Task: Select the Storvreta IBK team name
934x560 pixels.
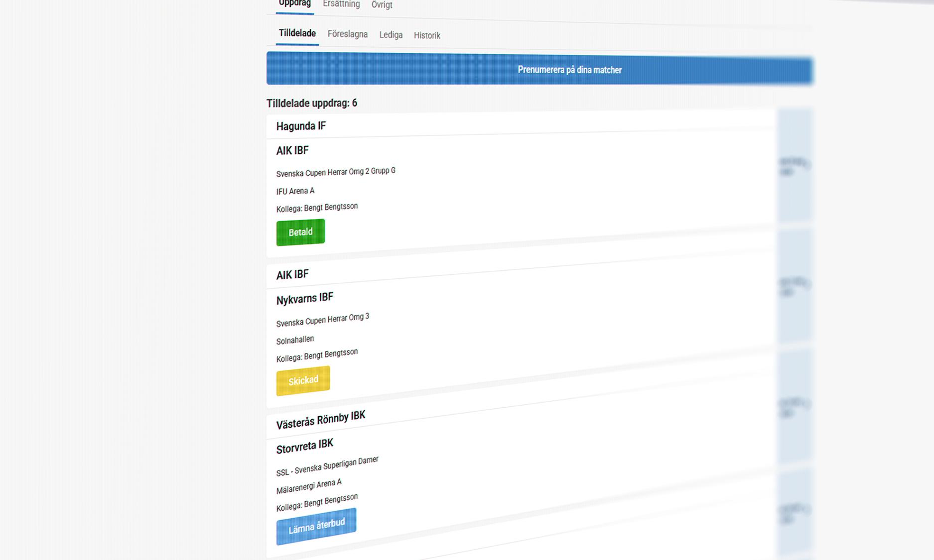Action: coord(305,447)
